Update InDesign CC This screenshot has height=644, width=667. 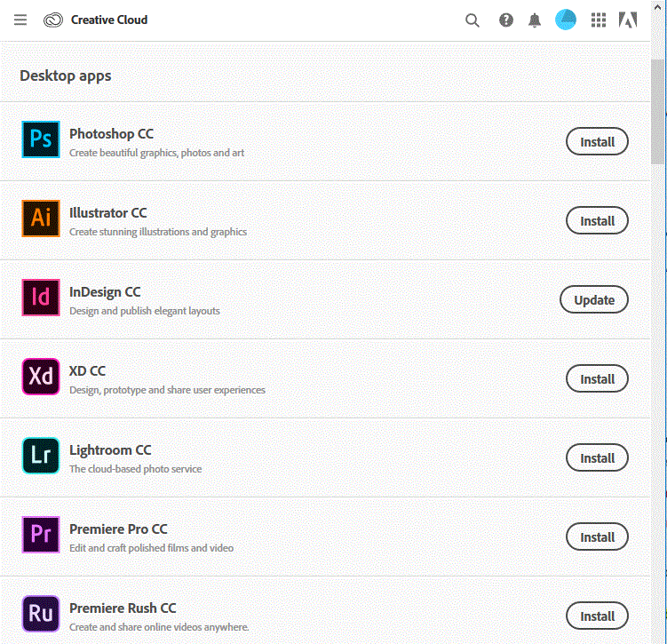pos(594,299)
